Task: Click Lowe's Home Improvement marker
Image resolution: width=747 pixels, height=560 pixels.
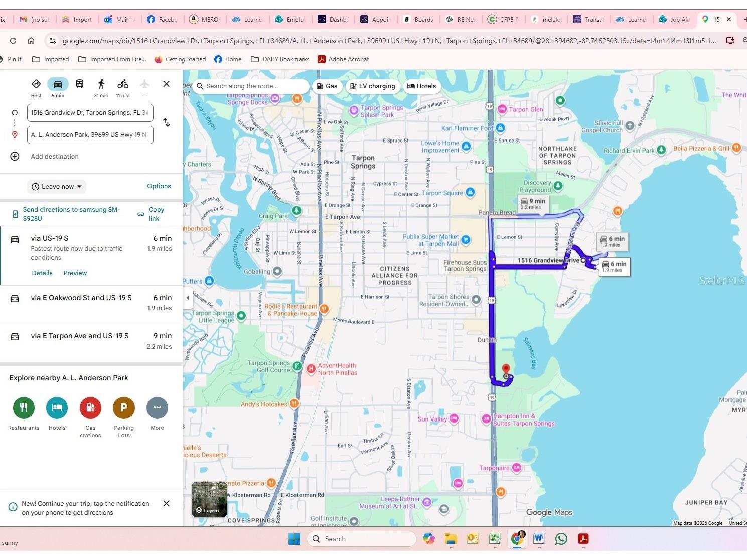Action: (466, 146)
